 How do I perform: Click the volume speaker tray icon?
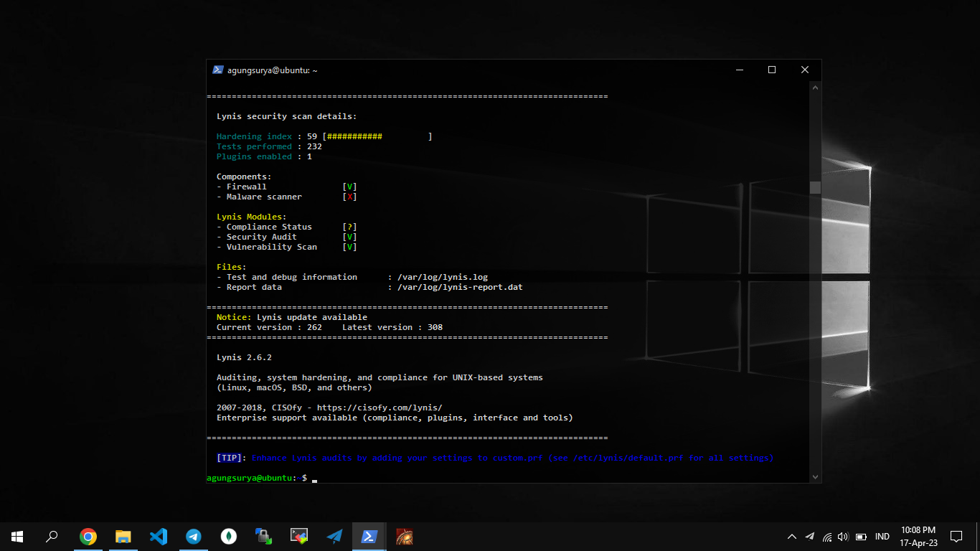click(x=843, y=537)
